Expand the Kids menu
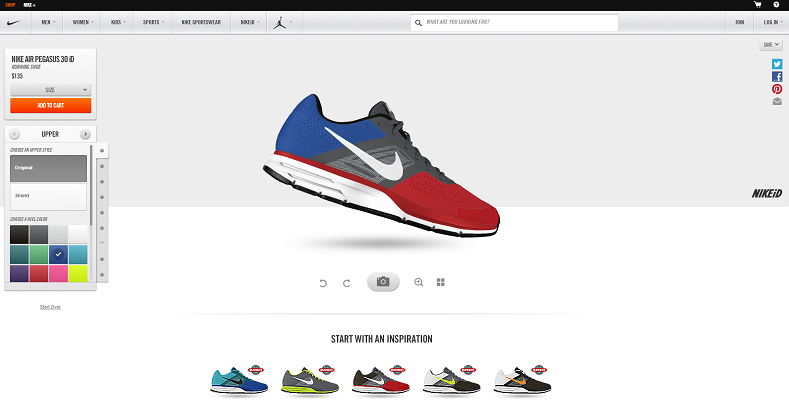The height and width of the screenshot is (405, 789). (x=118, y=22)
